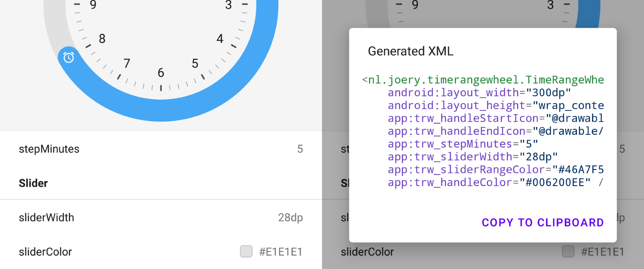Viewport: 644px width, 269px height.
Task: Open the stepMinutes setting row
Action: [161, 149]
